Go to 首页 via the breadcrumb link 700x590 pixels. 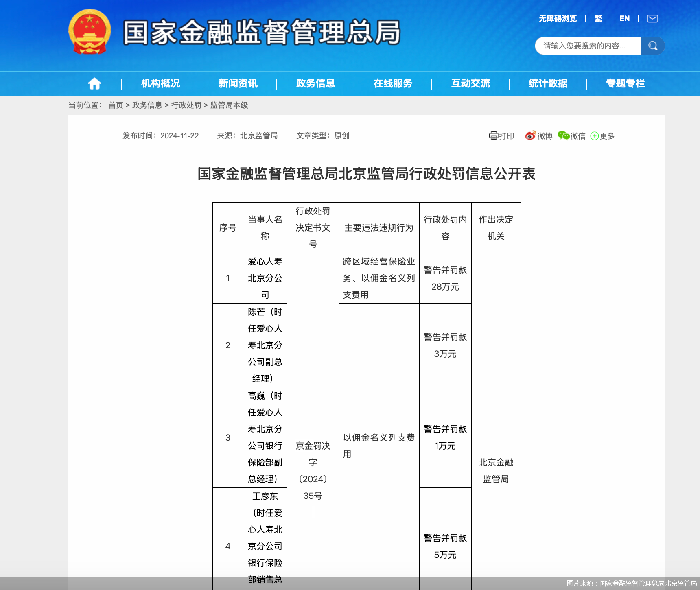(115, 105)
